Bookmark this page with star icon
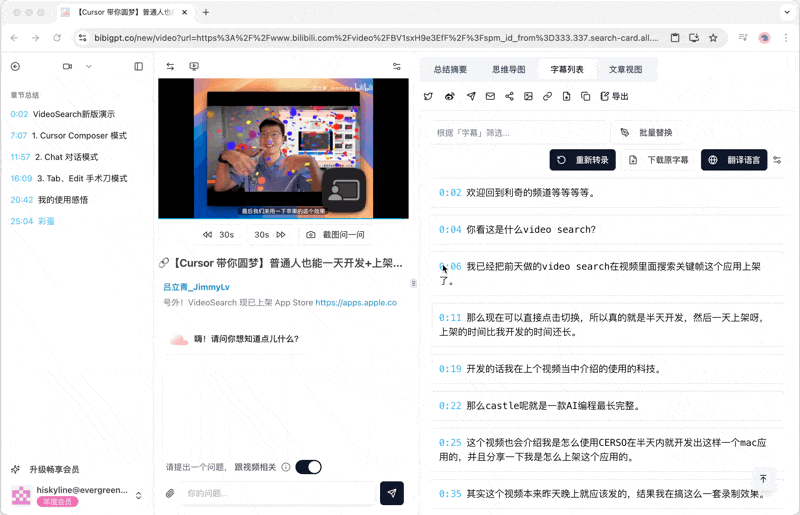 click(713, 38)
